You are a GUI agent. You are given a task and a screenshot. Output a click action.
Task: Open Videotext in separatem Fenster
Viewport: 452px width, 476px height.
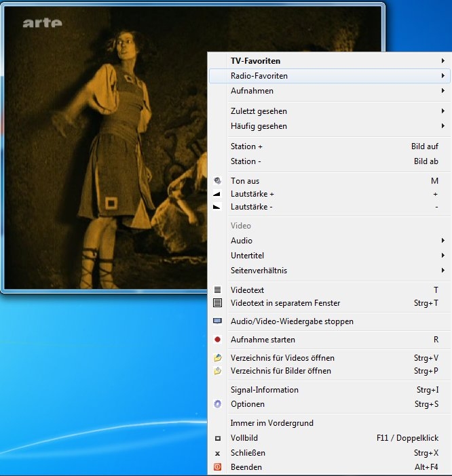[285, 303]
